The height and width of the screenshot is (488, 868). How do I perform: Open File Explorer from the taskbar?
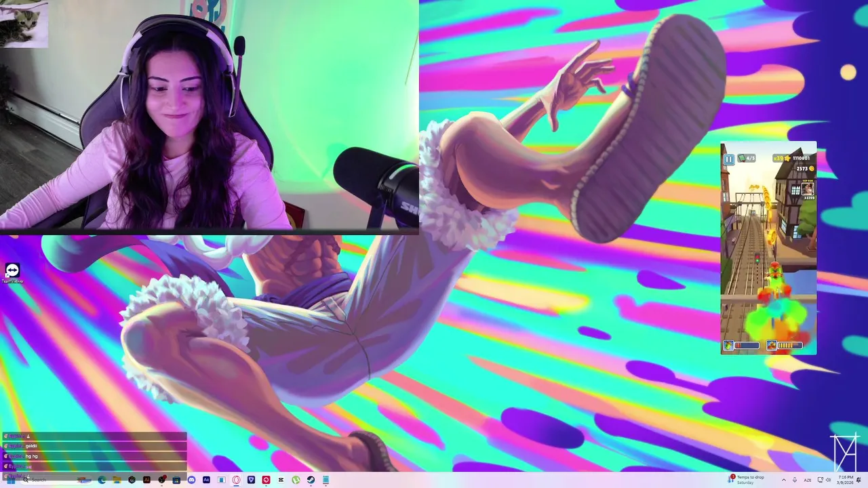(x=117, y=480)
